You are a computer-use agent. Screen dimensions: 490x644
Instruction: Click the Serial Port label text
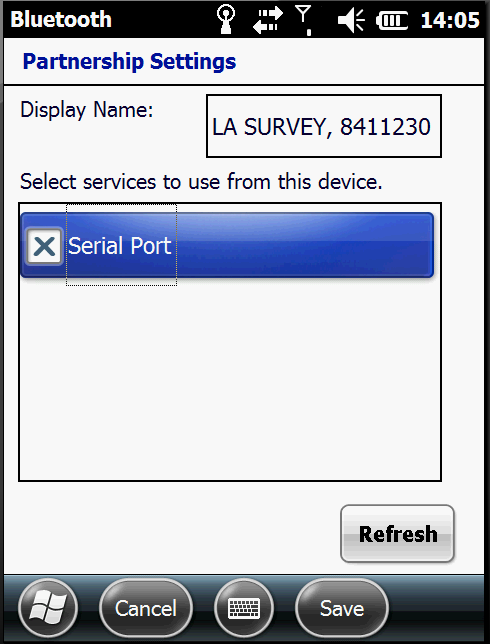tap(120, 246)
